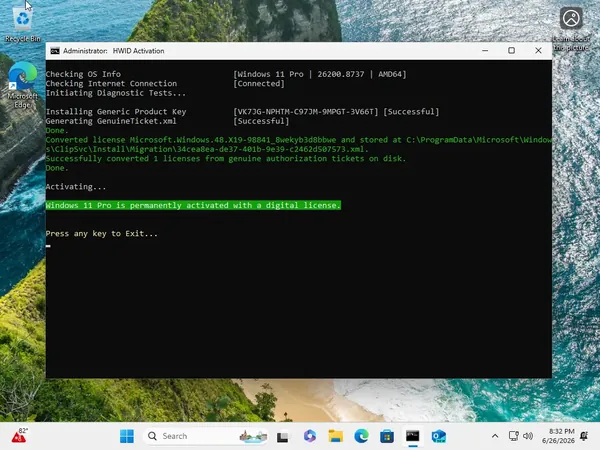This screenshot has height=450, width=600.
Task: Click the 'Successfully converted 1 licenses' line
Action: (226, 158)
